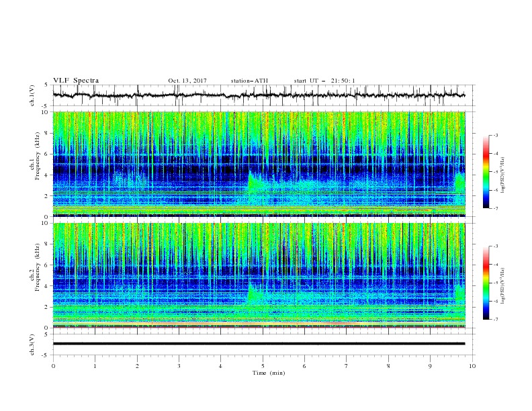Click the "-3" tick on upper color bar
Screen dimensions: 532x411
[x=495, y=135]
